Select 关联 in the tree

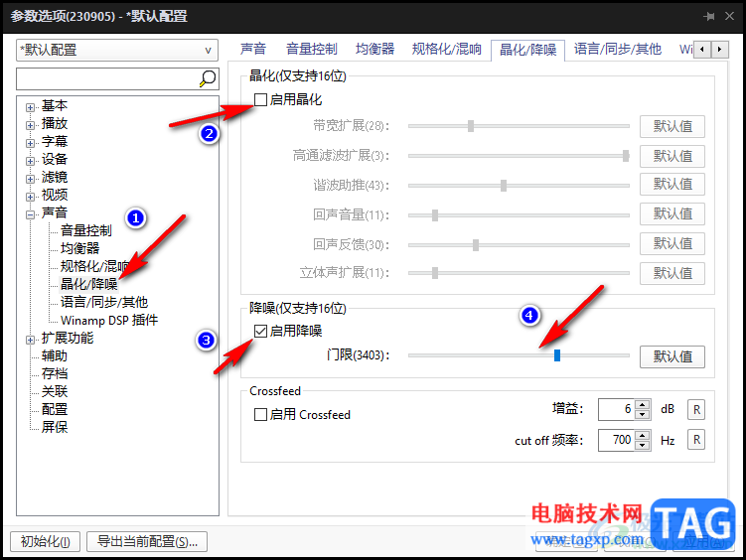click(x=55, y=391)
